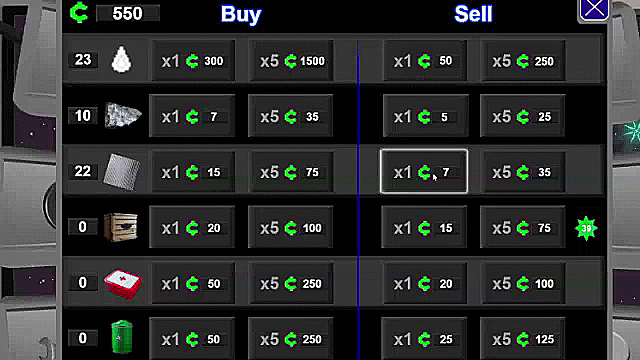Select the green canister item icon

[x=122, y=337]
